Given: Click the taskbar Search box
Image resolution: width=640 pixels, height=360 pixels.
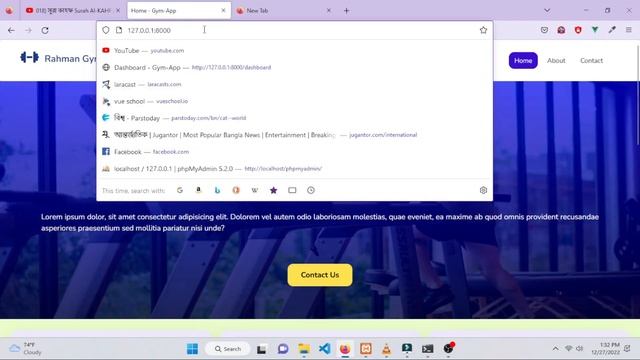Looking at the screenshot, I should 228,349.
